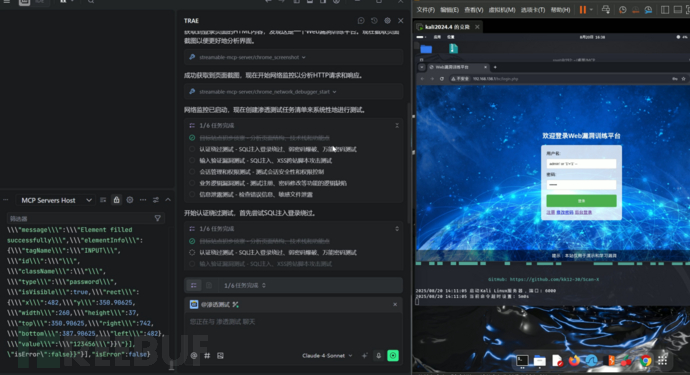Open VMware 帮助(H) menu
690x375 pixels.
(x=560, y=10)
